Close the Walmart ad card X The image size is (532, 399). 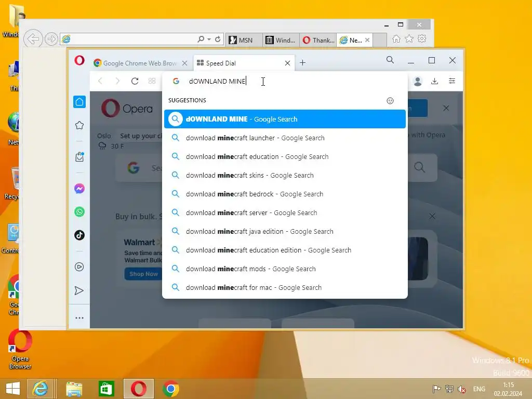[x=432, y=216]
